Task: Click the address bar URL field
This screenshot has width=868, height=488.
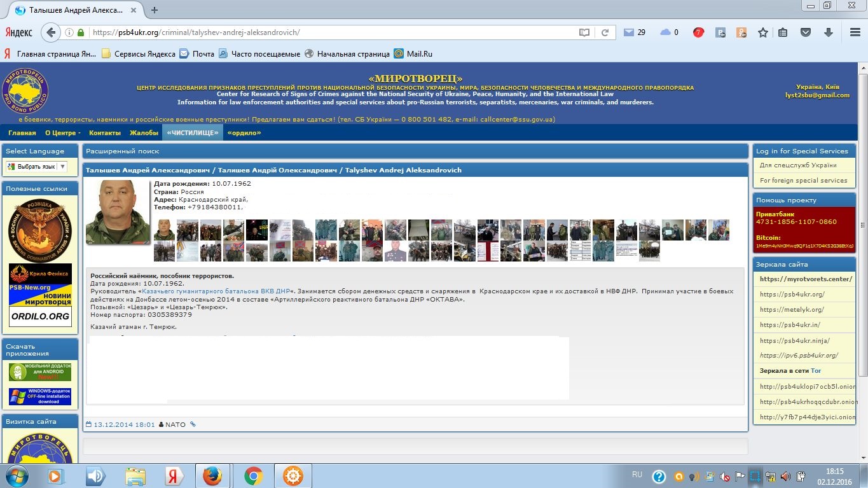Action: click(x=331, y=32)
